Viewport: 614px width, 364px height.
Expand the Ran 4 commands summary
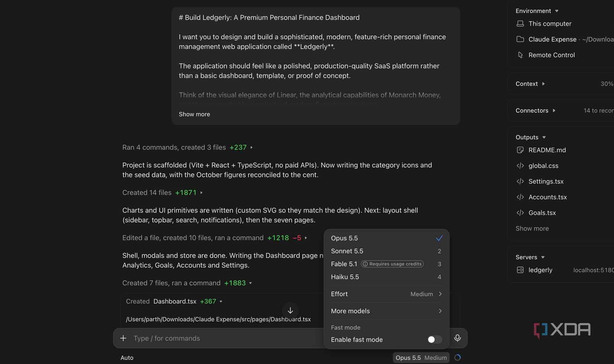point(188,148)
